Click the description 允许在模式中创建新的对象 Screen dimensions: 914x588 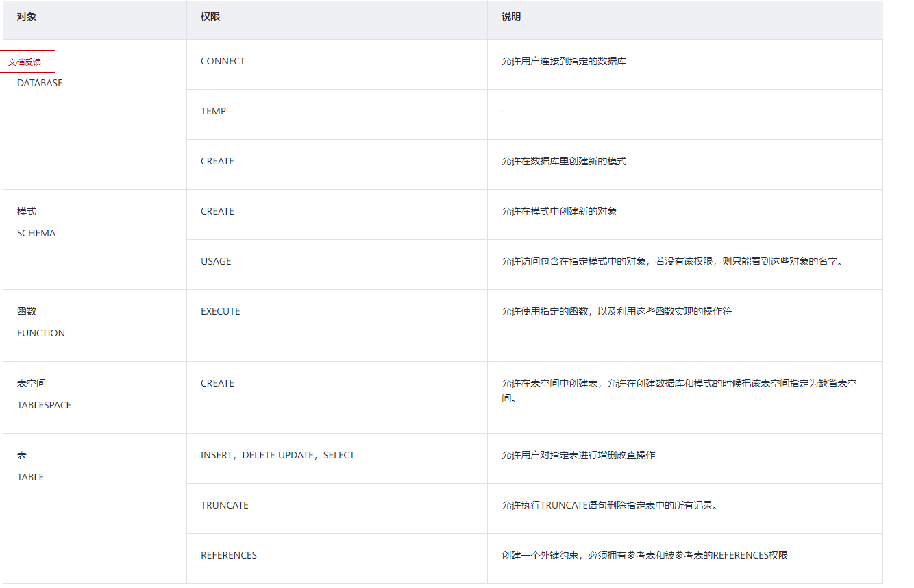[559, 211]
